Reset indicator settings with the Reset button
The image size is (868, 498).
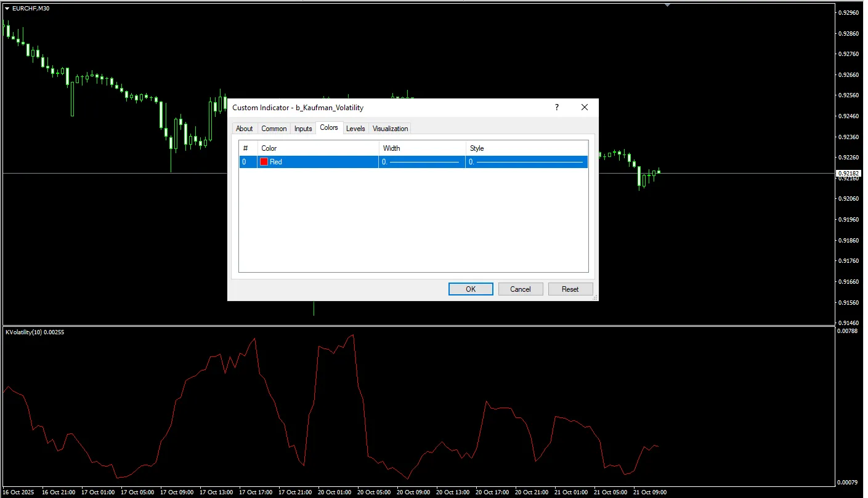point(570,289)
